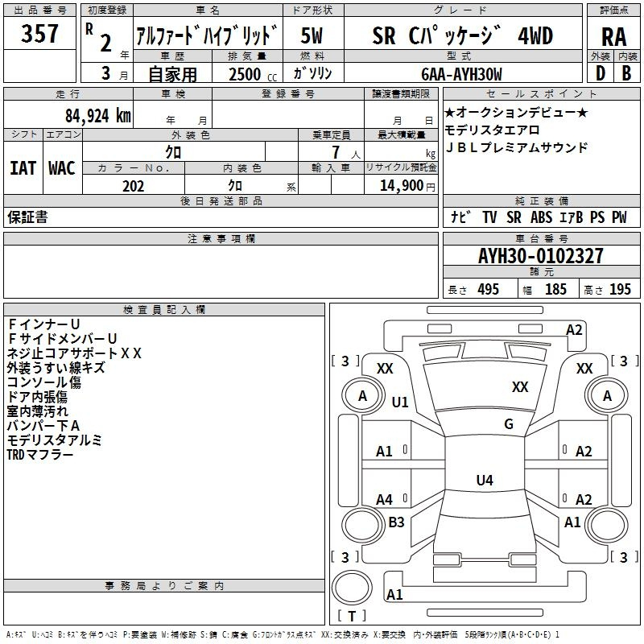
Task: Select ナビ in genuine equipment
Action: click(x=460, y=217)
